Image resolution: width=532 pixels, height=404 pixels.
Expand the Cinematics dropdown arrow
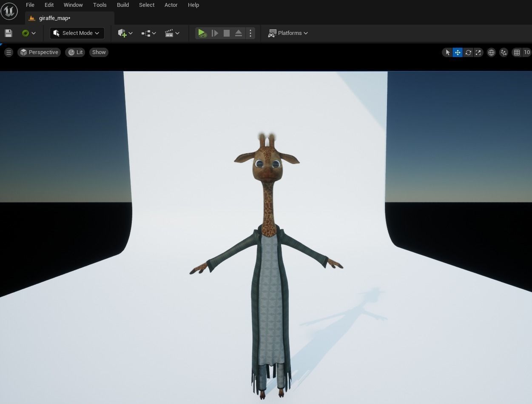click(177, 33)
